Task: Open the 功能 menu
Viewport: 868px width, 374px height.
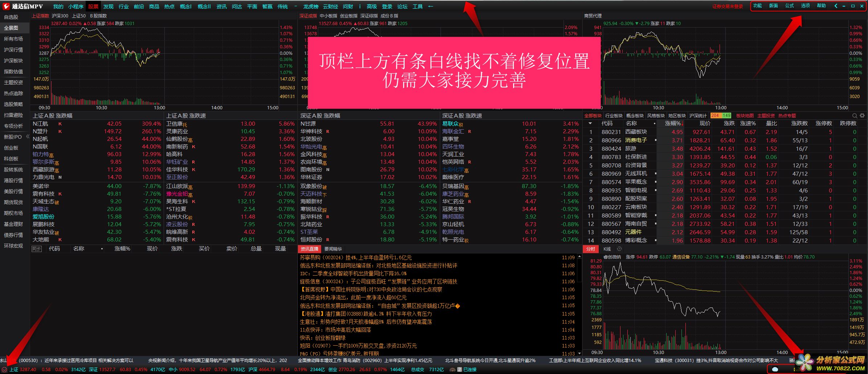Action: [x=757, y=6]
